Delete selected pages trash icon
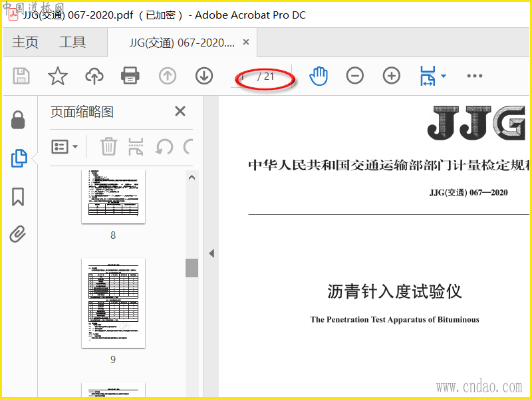Image resolution: width=532 pixels, height=399 pixels. point(108,146)
